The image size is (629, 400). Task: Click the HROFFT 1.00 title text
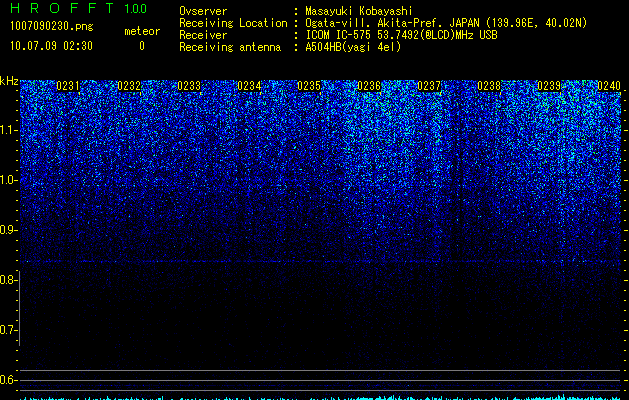(x=78, y=8)
